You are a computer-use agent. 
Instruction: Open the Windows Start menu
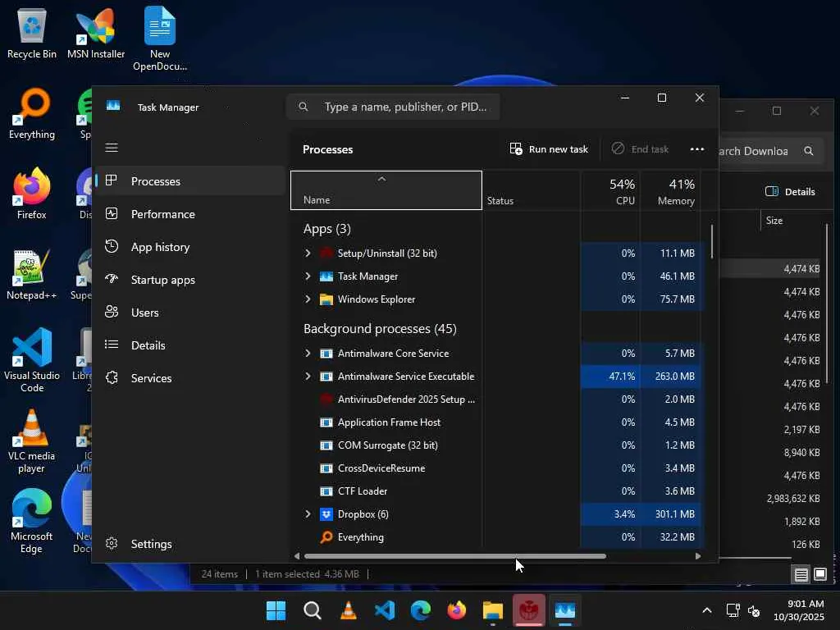276,610
